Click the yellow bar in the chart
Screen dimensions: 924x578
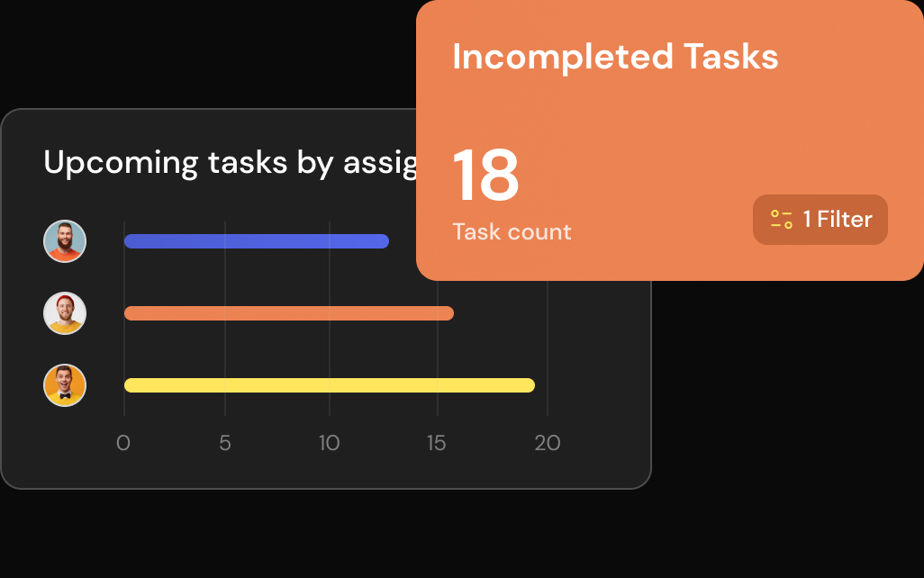pyautogui.click(x=329, y=385)
